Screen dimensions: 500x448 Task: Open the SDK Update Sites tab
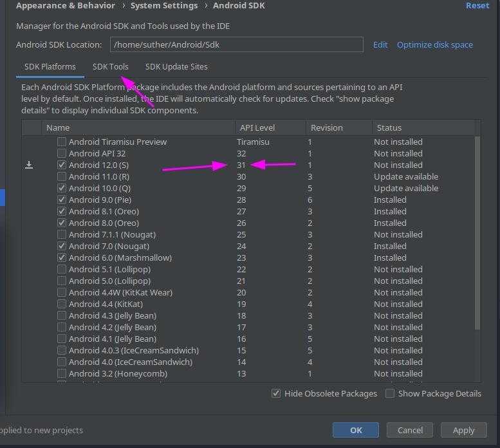(176, 67)
